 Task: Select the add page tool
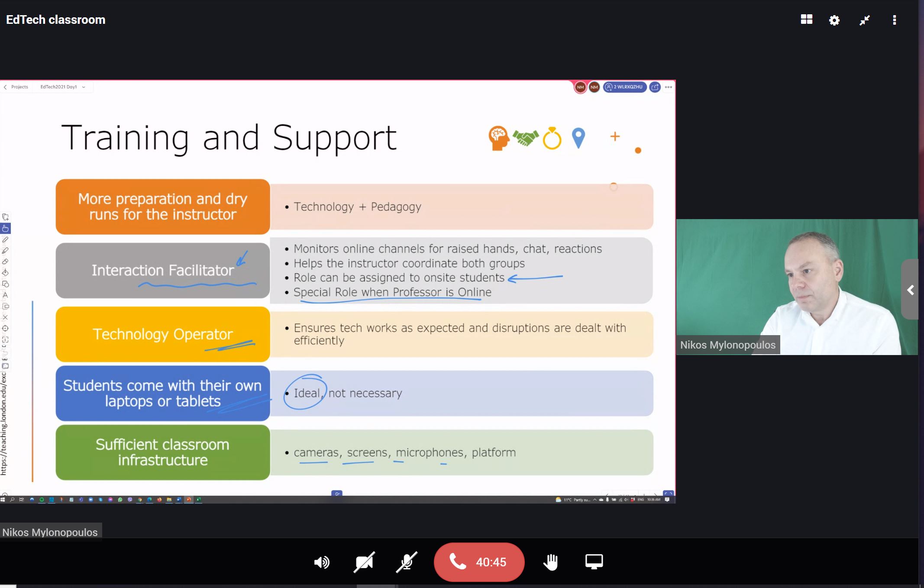tap(6, 217)
